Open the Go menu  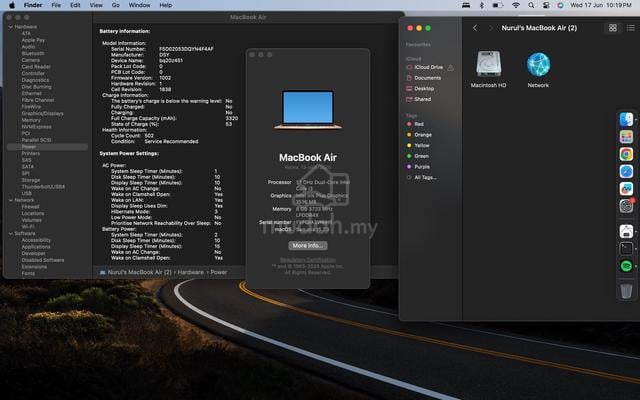(116, 5)
